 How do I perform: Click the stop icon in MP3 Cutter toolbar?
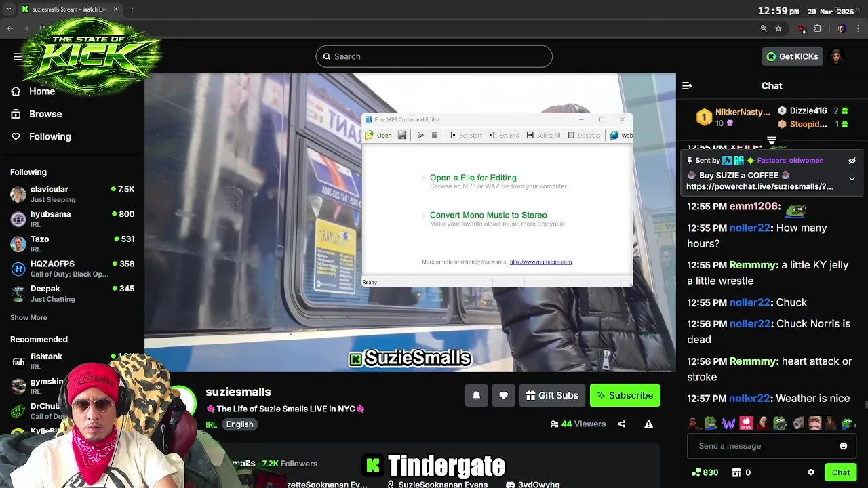(435, 135)
